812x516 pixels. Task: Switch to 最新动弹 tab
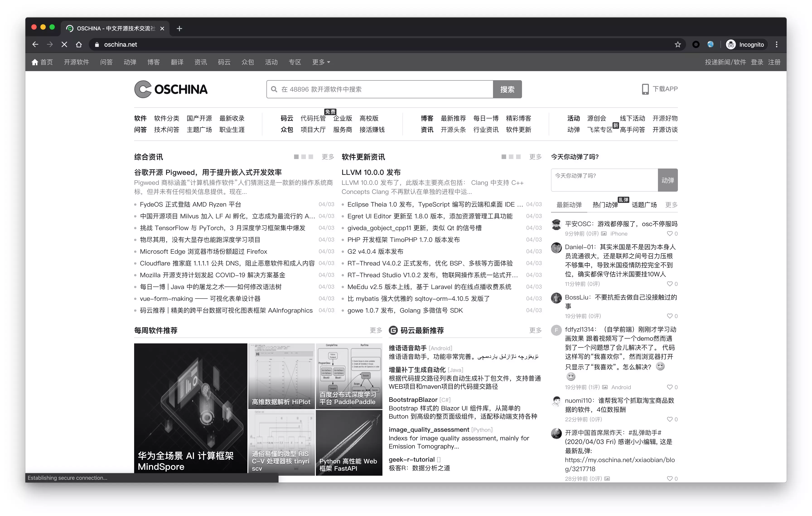pos(569,205)
